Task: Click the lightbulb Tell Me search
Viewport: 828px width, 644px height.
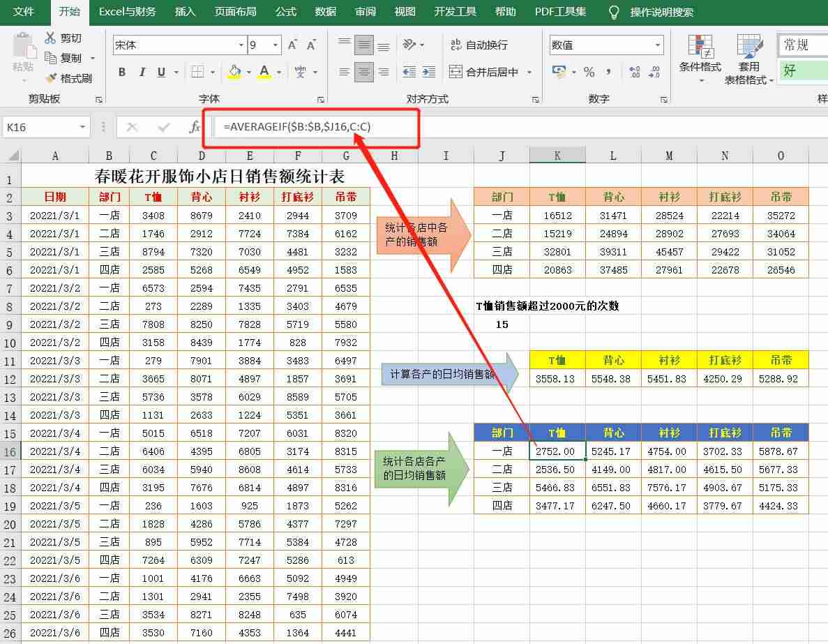Action: pyautogui.click(x=614, y=12)
